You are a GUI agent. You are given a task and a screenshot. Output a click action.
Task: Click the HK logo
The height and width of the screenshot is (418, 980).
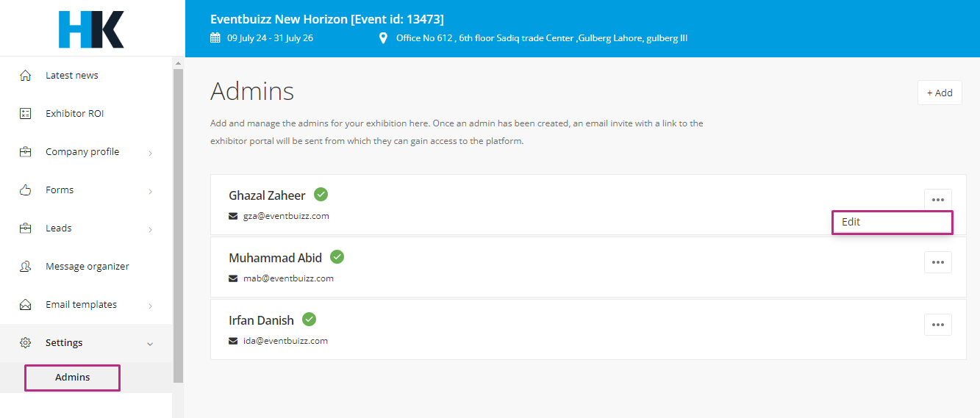(x=91, y=29)
